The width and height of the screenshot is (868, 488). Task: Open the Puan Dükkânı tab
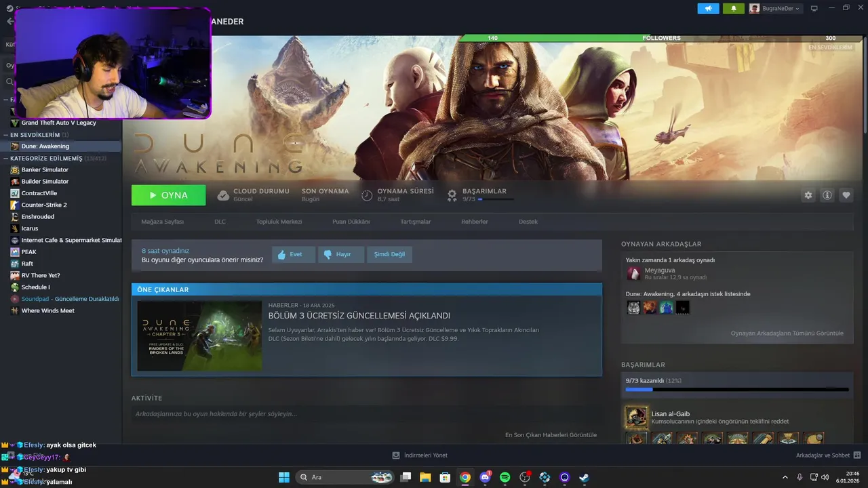[x=351, y=222]
